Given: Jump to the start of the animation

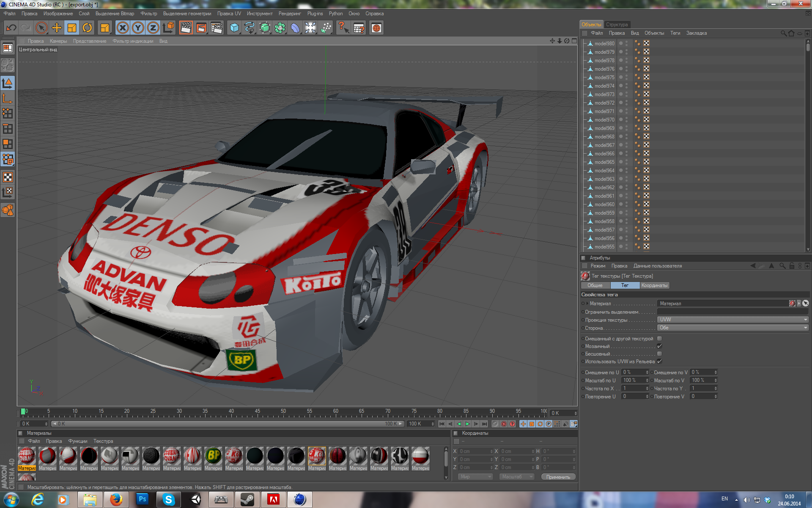Looking at the screenshot, I should [x=442, y=424].
